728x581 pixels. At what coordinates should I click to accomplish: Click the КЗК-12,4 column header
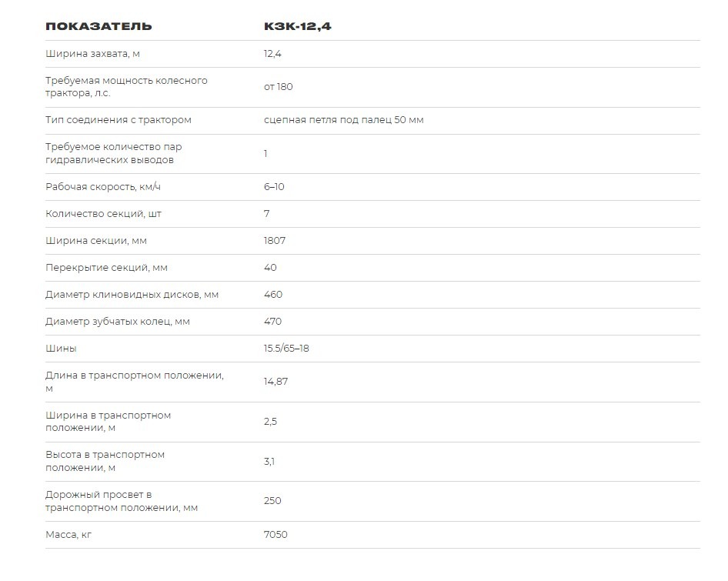pyautogui.click(x=298, y=26)
